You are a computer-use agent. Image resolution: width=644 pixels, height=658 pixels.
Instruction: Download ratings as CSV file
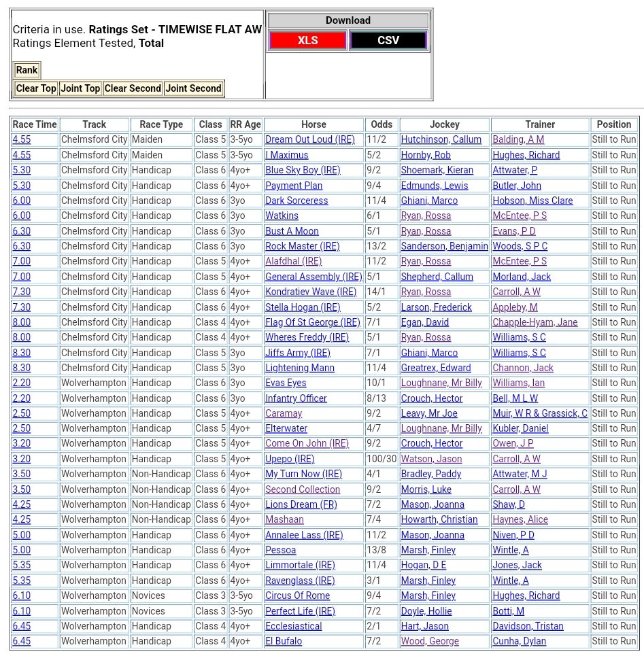(x=388, y=41)
